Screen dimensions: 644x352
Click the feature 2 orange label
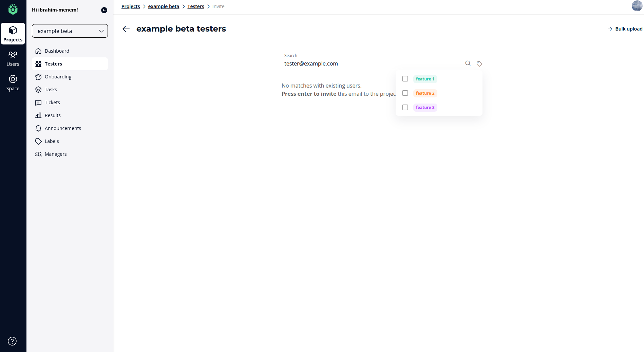[x=425, y=93]
